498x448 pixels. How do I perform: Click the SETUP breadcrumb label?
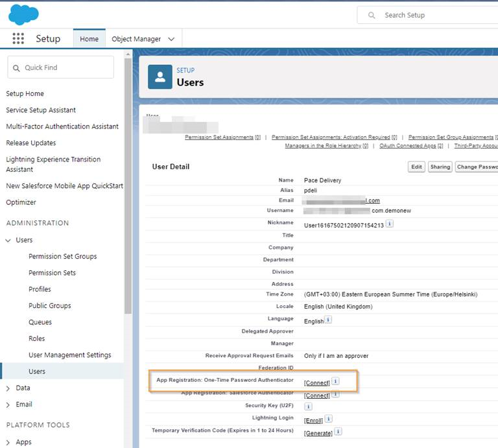click(185, 71)
